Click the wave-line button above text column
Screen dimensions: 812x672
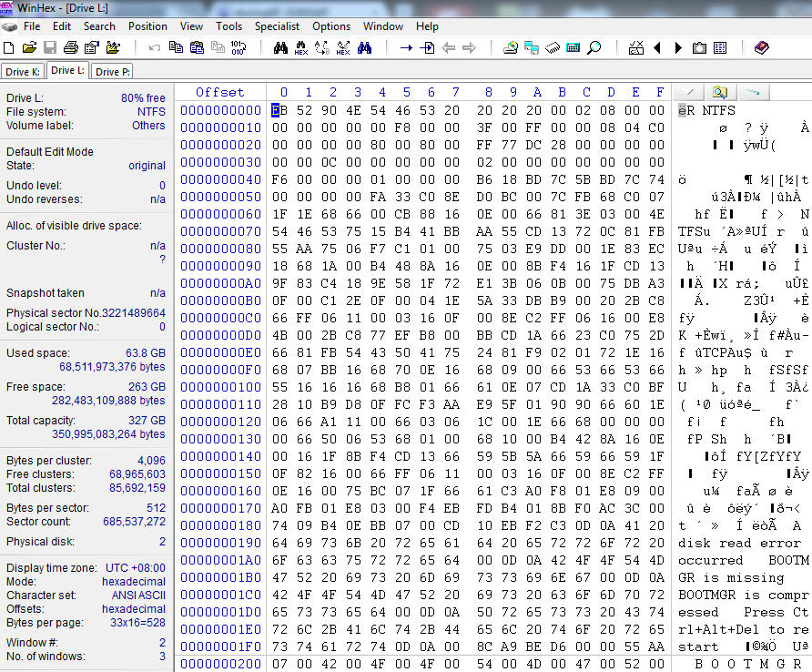tap(753, 92)
